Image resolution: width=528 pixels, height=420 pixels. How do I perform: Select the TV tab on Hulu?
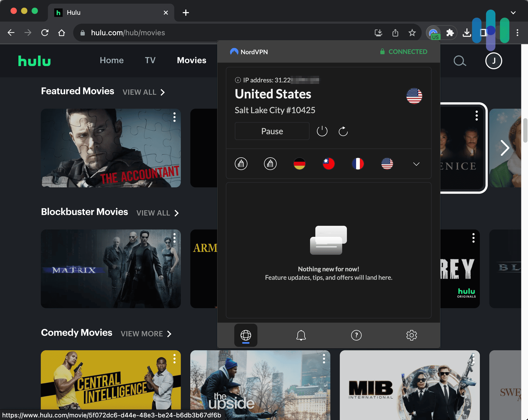150,60
